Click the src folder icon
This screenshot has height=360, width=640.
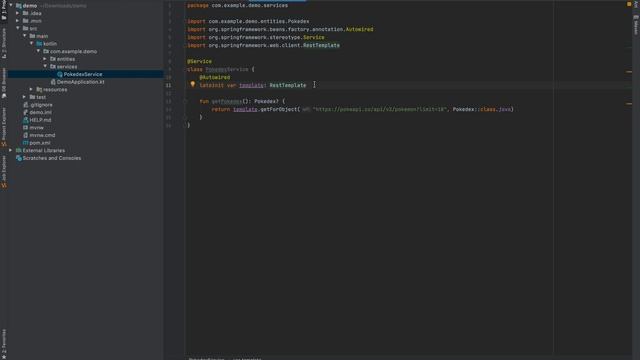[x=25, y=29]
